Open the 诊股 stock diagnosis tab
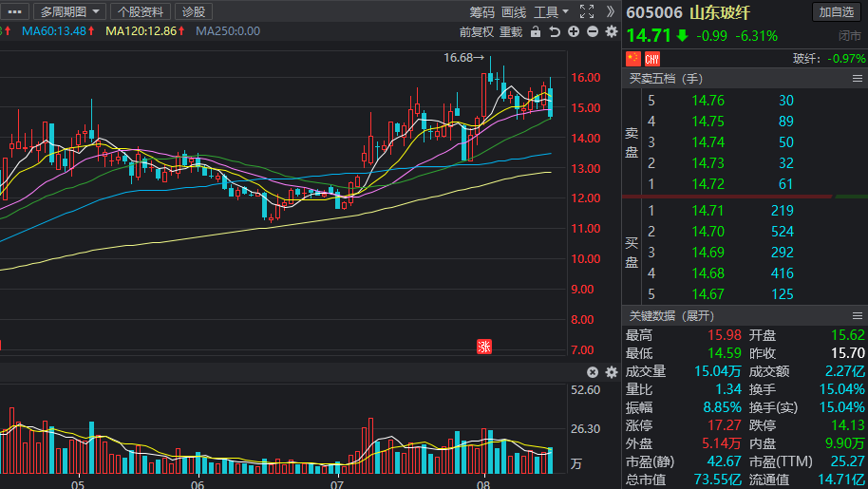Viewport: 868px width, 489px height. pos(194,11)
